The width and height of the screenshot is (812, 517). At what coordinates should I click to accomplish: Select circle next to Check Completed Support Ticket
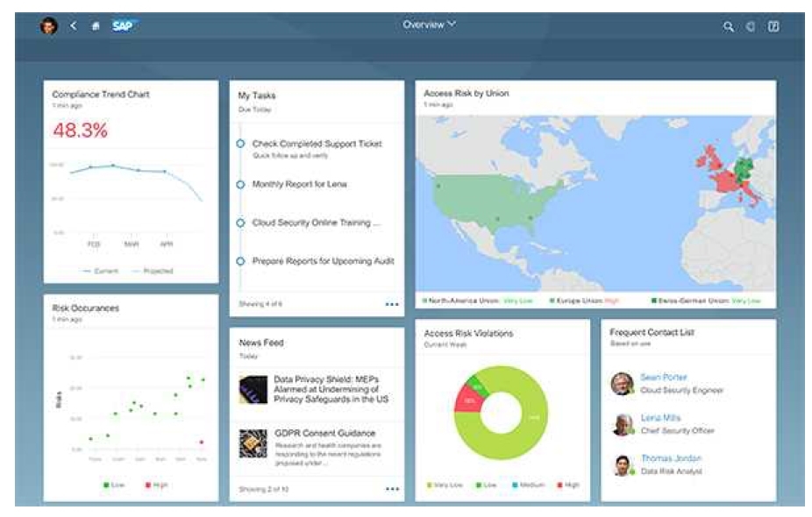pyautogui.click(x=240, y=144)
